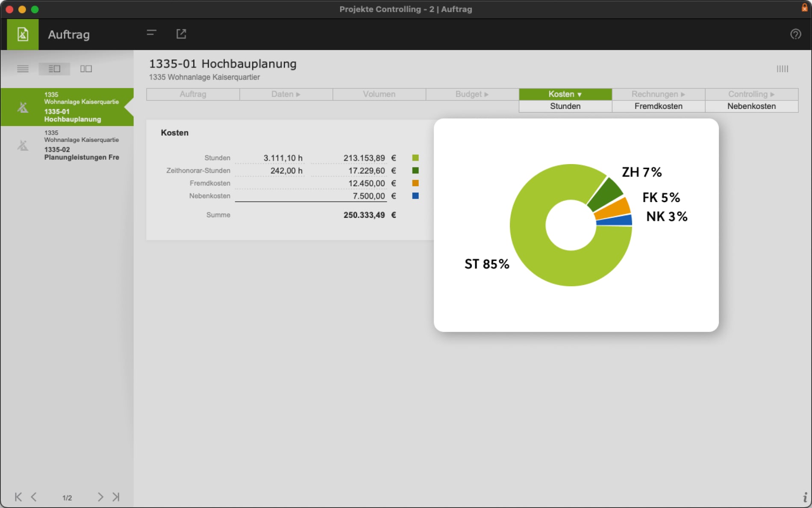Open the menu lines icon in header
Screen dimensions: 812x508
(151, 33)
